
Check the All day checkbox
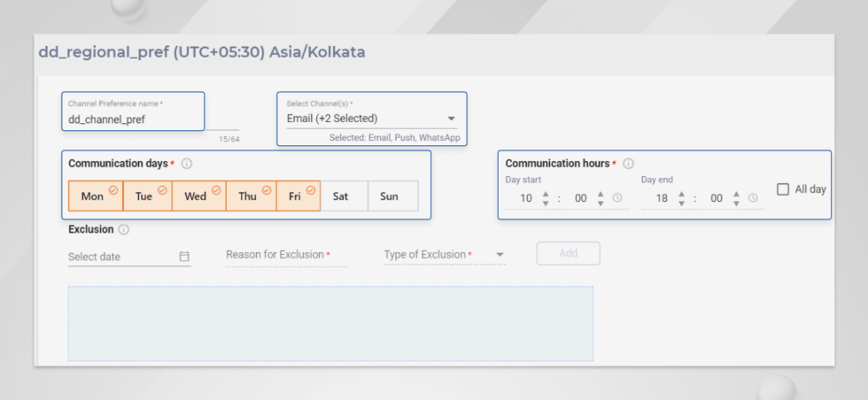click(783, 189)
